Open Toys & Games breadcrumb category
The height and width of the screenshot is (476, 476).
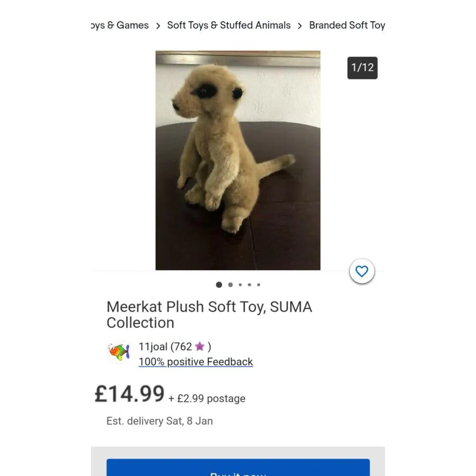[x=120, y=25]
